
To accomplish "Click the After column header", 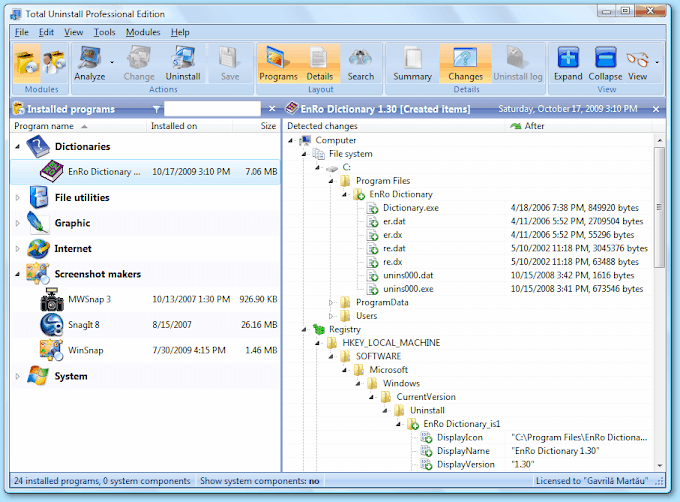I will (579, 126).
